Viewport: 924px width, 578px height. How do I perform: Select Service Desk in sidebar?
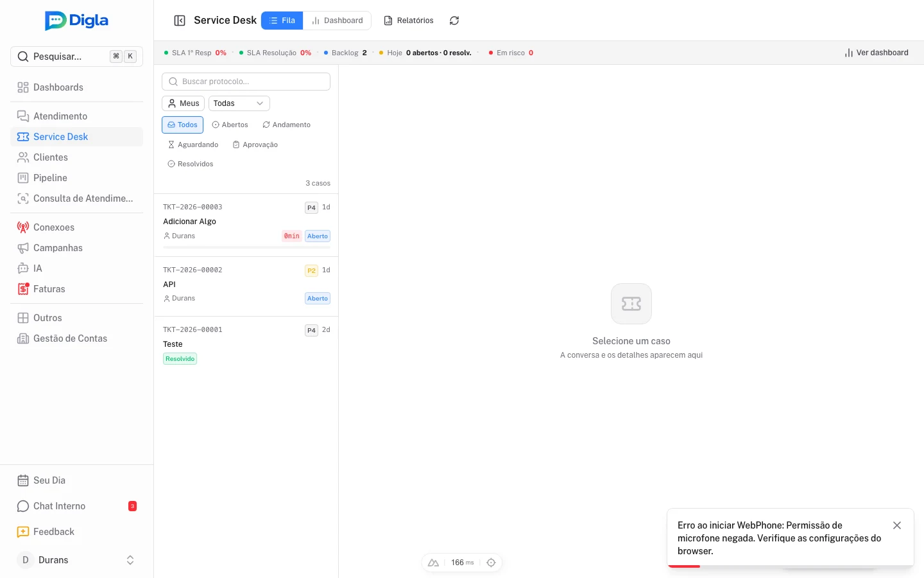tap(77, 137)
